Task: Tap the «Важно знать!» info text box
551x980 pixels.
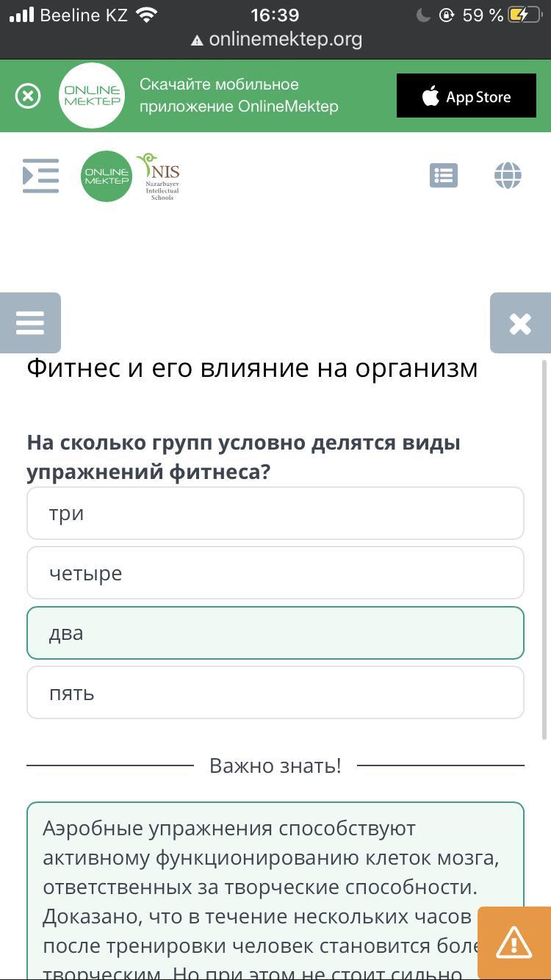Action: (275, 891)
